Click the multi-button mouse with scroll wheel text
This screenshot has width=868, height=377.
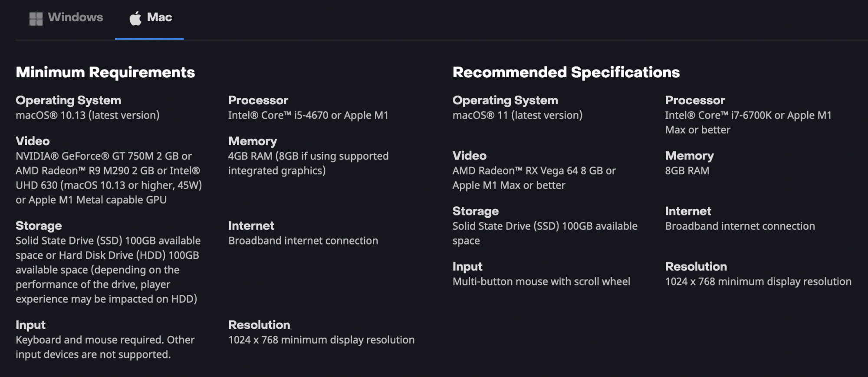point(541,281)
